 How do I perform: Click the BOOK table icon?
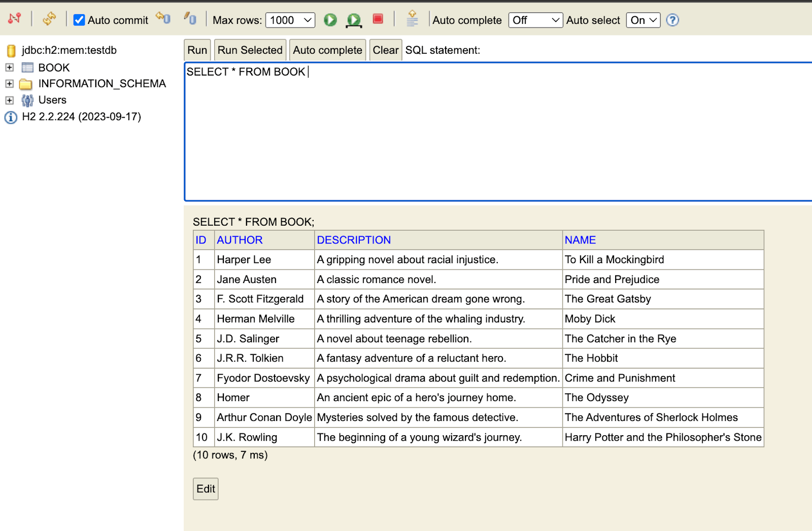tap(27, 67)
